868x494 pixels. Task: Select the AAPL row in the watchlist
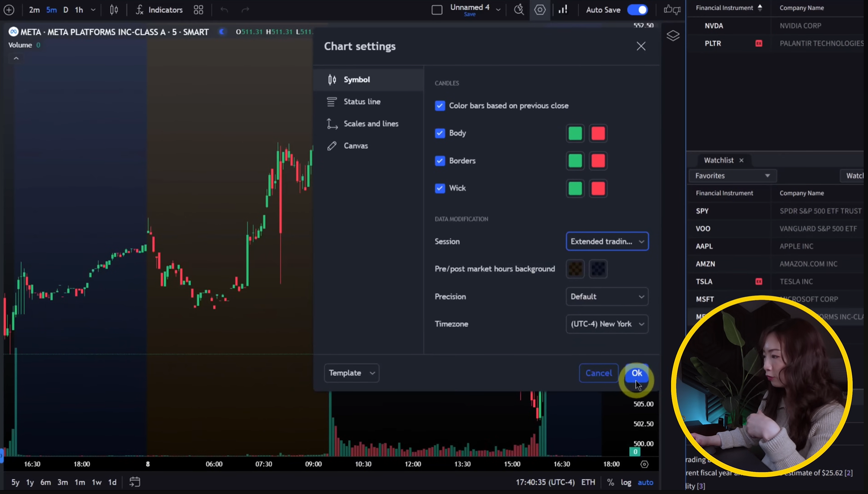coord(704,246)
